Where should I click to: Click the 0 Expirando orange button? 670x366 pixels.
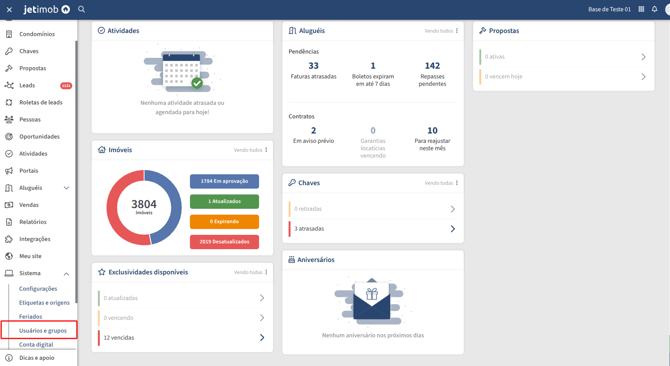point(224,222)
